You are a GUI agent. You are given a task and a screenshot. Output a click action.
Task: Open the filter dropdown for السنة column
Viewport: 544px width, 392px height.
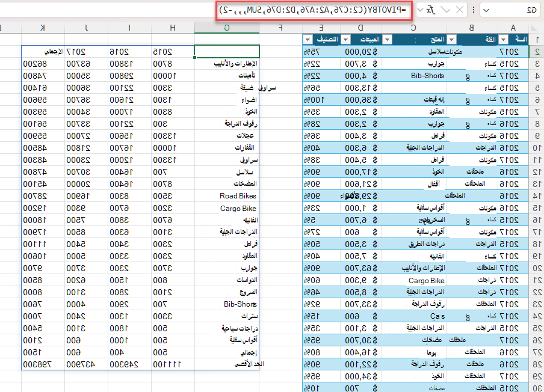503,40
